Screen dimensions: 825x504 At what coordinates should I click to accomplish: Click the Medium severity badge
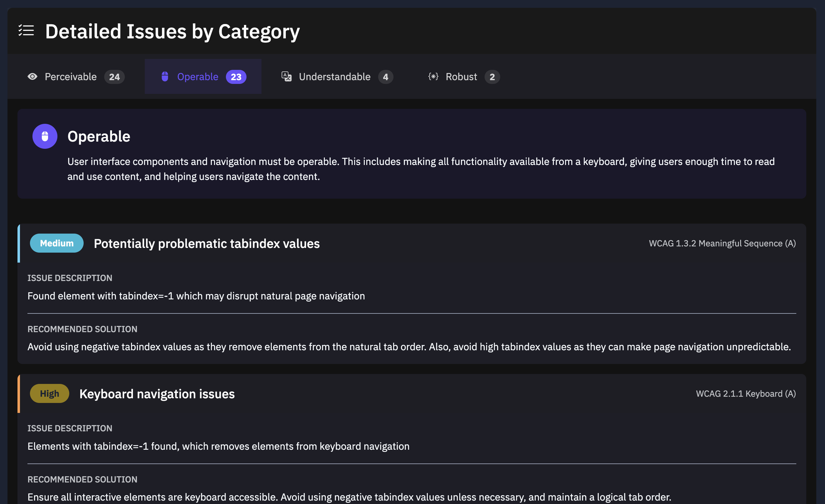(x=56, y=243)
